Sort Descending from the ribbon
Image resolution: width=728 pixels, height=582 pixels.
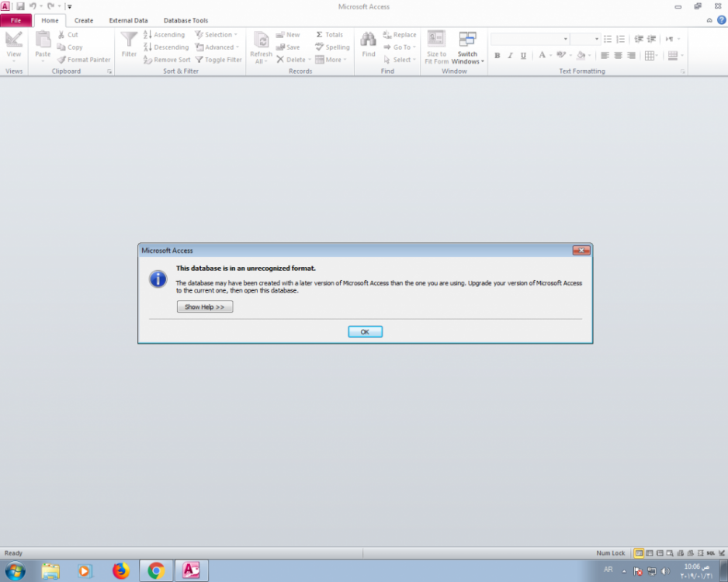[166, 47]
